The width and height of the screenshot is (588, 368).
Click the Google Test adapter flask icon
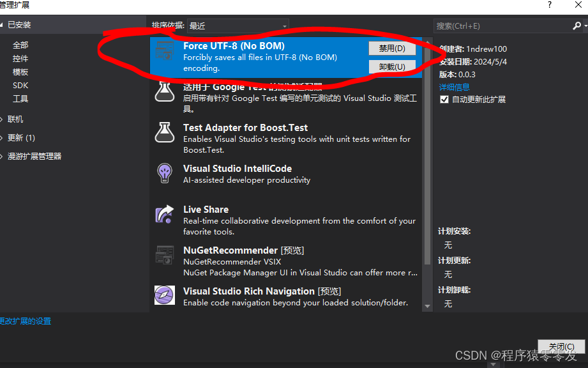coord(165,91)
